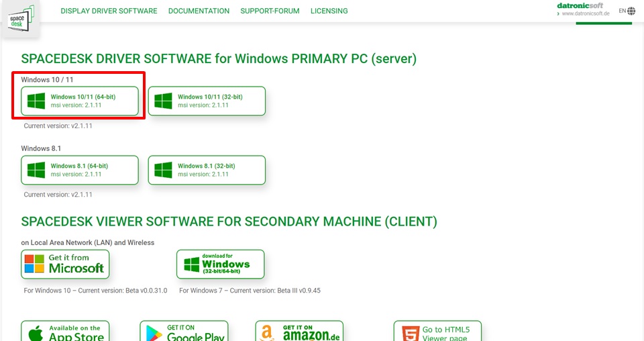The width and height of the screenshot is (644, 341).
Task: Download Windows 10/11 (32-bit) driver
Action: (x=207, y=101)
